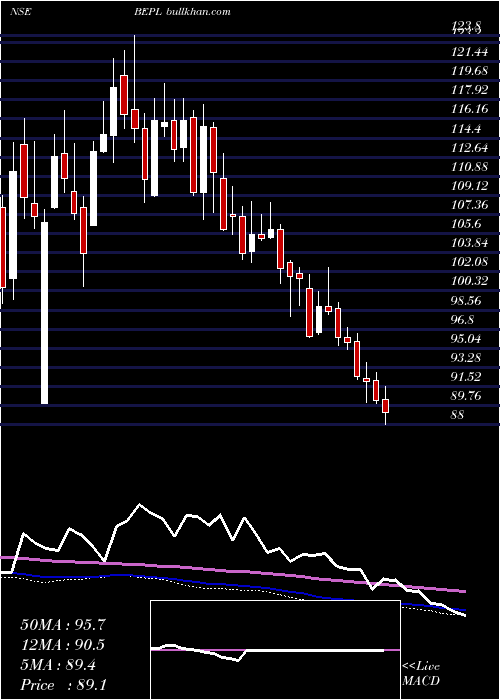Image resolution: width=500 pixels, height=700 pixels.
Task: Select the 93.28 price axis label
Action: pyautogui.click(x=466, y=358)
